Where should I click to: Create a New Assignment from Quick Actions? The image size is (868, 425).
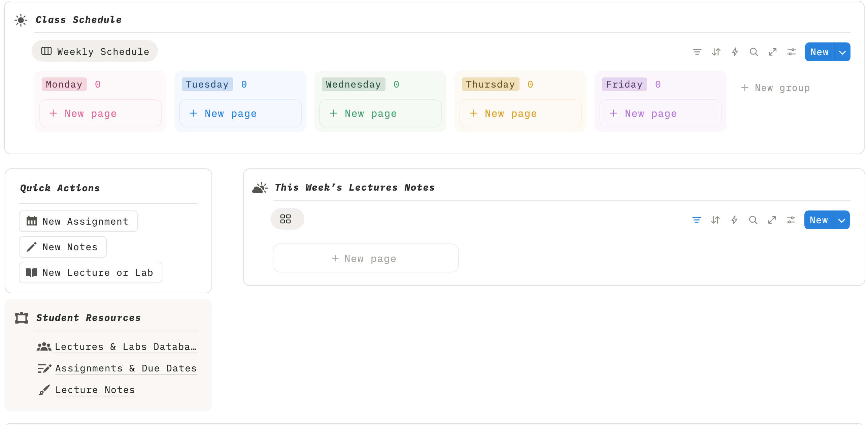[x=78, y=221]
